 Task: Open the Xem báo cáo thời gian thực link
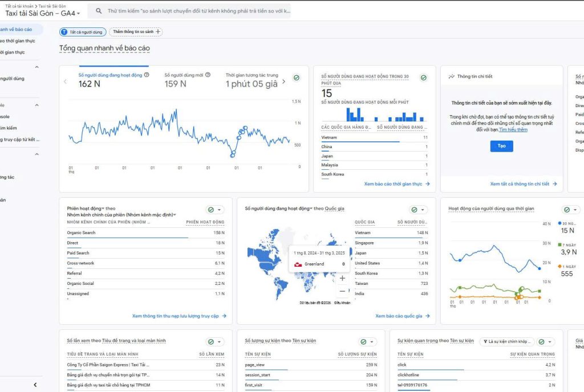[x=397, y=184]
